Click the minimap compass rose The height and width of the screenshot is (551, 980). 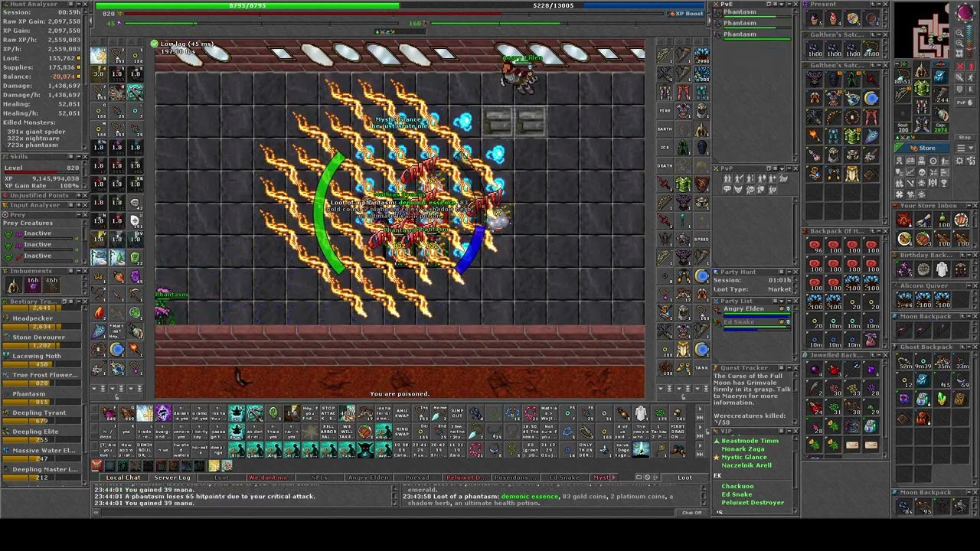point(965,11)
